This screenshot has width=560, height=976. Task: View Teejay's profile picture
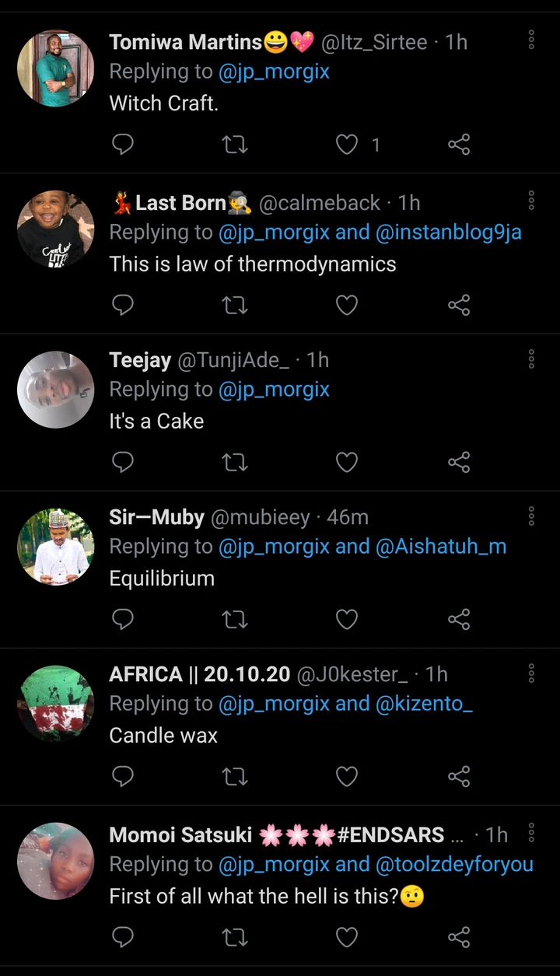(x=55, y=390)
